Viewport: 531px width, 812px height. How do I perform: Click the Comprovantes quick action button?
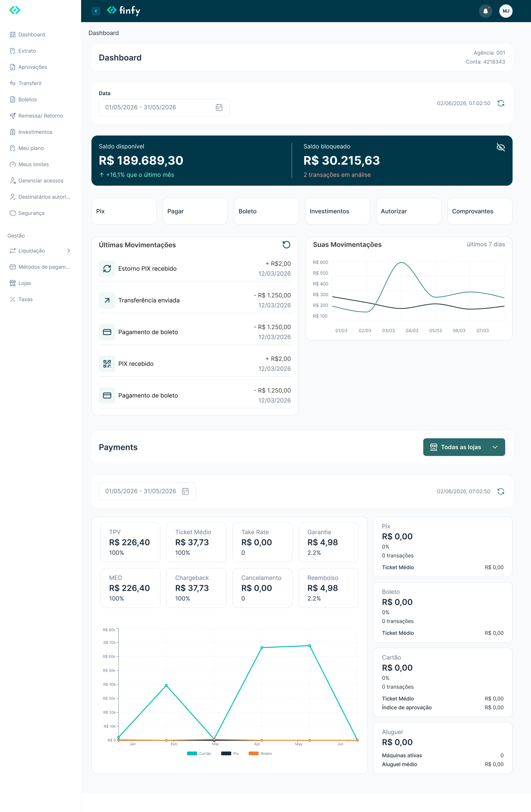(x=480, y=211)
